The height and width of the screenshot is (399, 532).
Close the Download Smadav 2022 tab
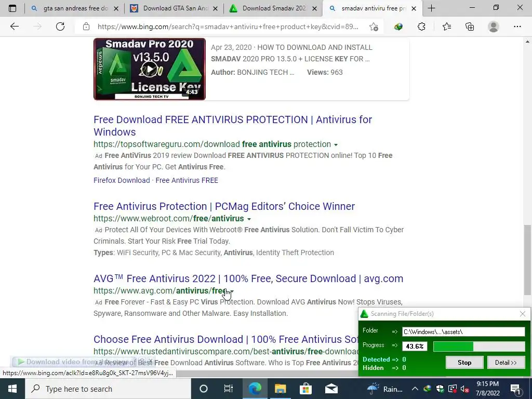click(314, 8)
